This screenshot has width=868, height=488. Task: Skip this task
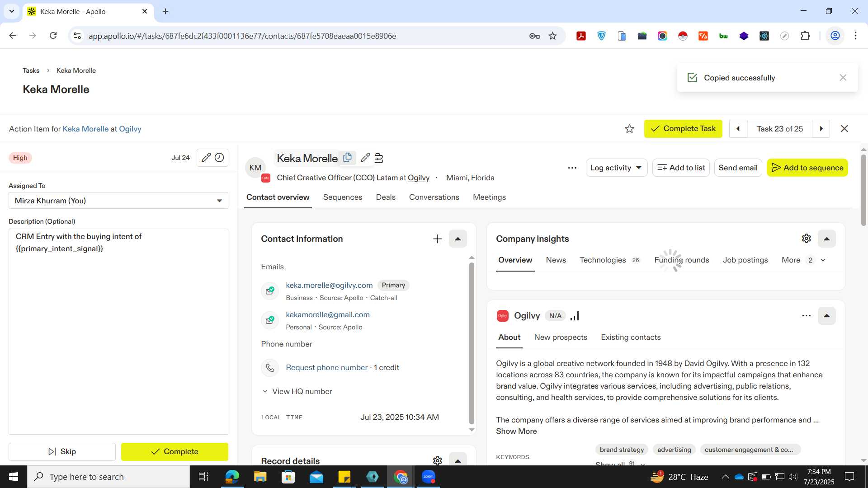point(62,452)
